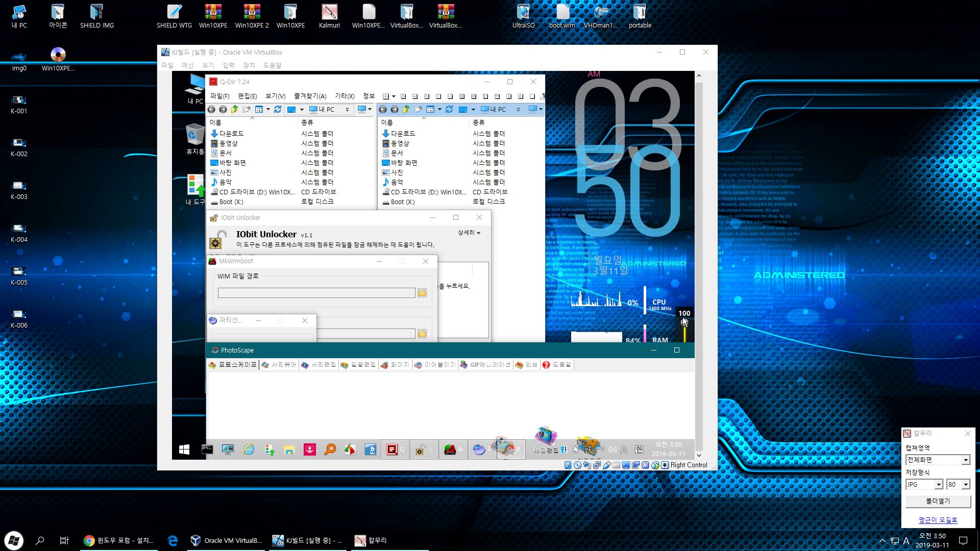Open Kalmuri JPG format dropdown
The width and height of the screenshot is (980, 551).
(938, 485)
